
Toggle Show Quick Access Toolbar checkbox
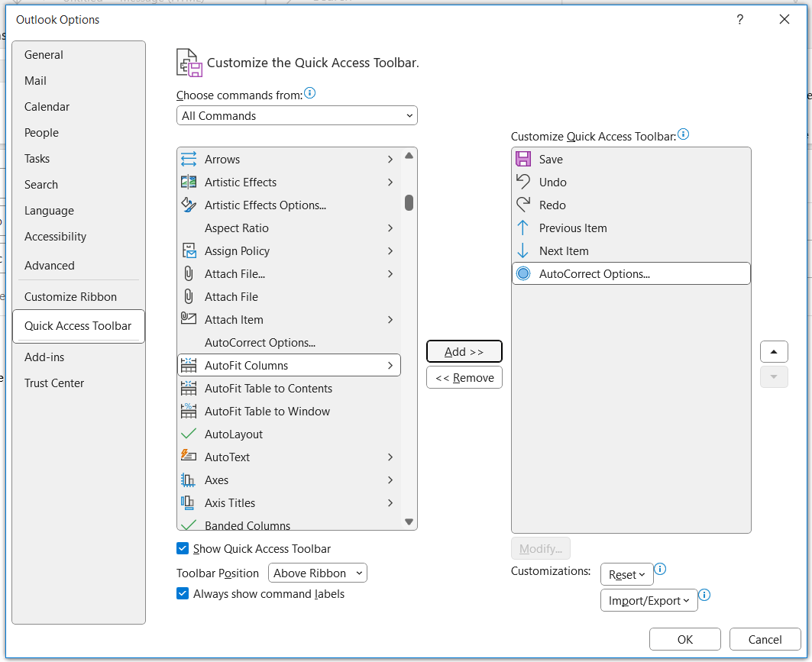pyautogui.click(x=183, y=549)
